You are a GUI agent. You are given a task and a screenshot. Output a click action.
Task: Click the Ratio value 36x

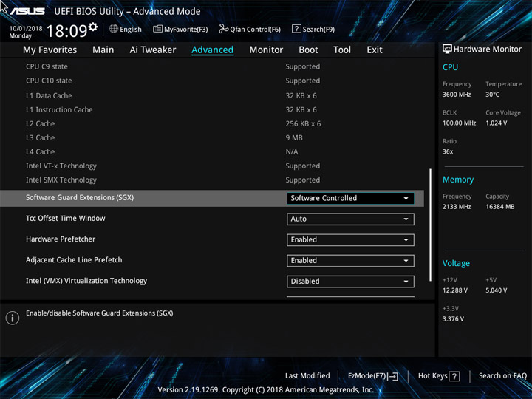point(448,151)
